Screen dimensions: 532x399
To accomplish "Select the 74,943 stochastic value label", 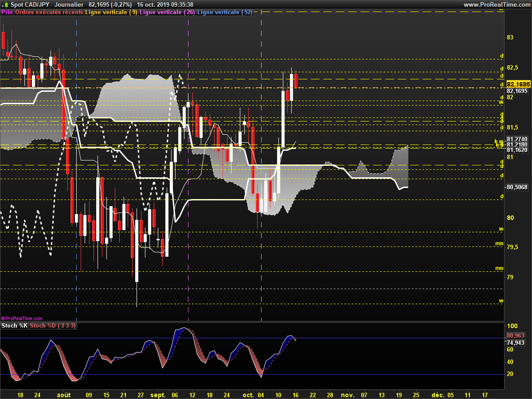I will coord(515,343).
